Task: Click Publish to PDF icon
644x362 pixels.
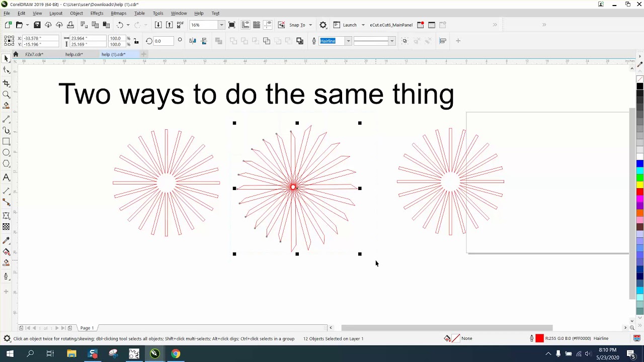Action: (180, 25)
